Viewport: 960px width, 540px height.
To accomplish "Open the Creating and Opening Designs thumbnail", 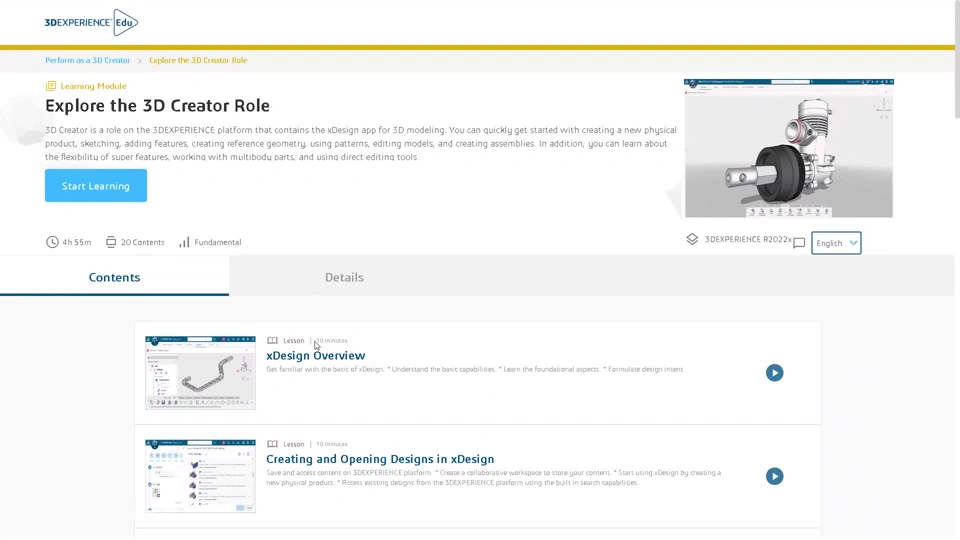I will click(x=200, y=476).
